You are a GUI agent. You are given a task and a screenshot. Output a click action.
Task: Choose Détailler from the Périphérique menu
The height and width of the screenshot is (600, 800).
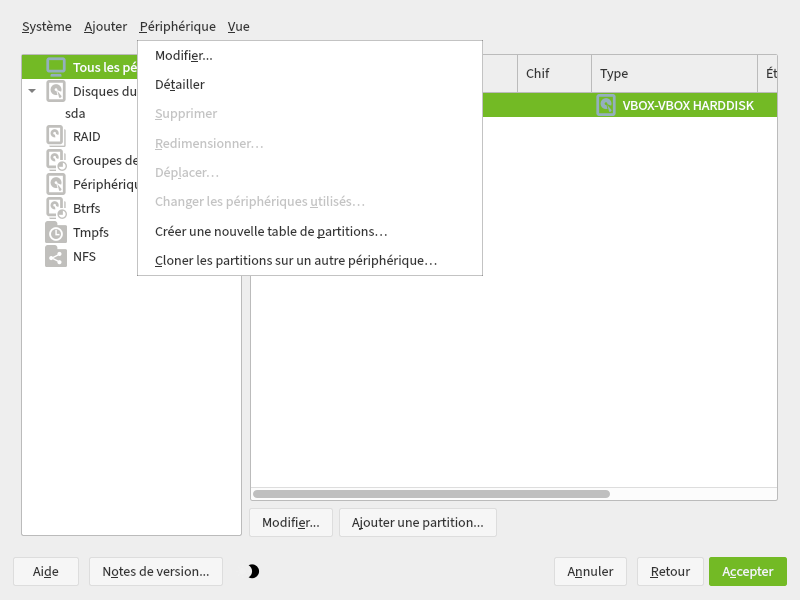pyautogui.click(x=180, y=85)
